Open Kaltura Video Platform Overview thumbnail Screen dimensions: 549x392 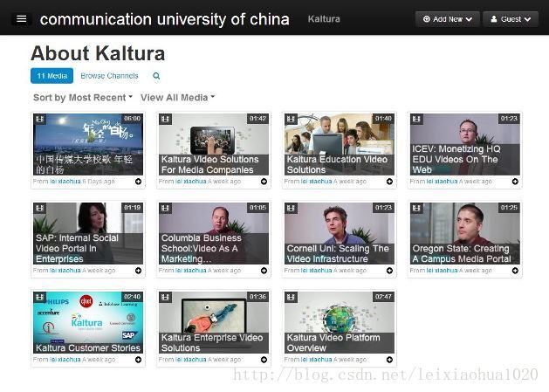click(x=340, y=322)
